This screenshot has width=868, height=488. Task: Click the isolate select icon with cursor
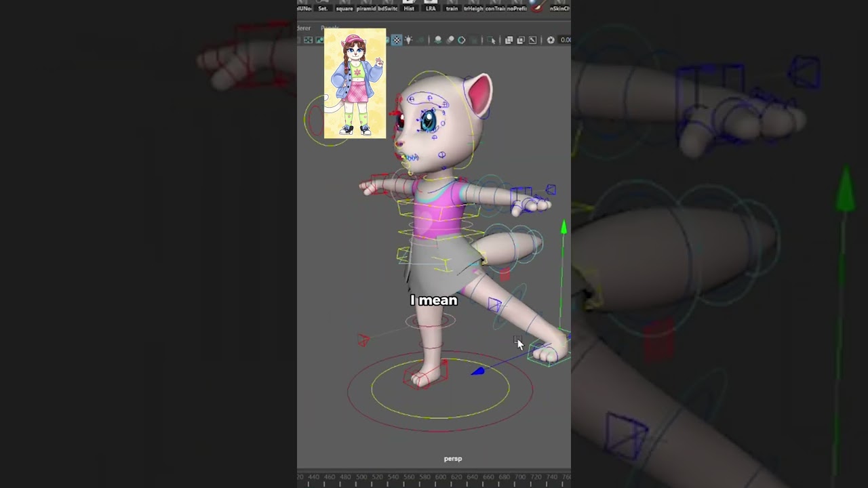pos(491,40)
